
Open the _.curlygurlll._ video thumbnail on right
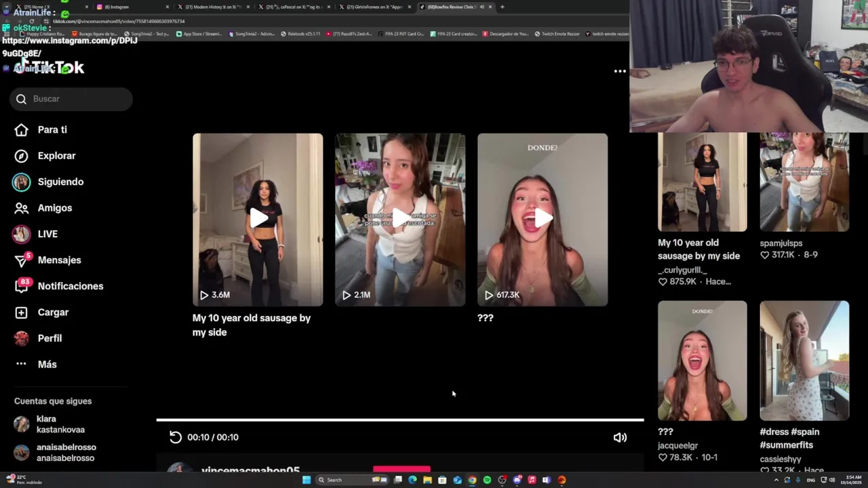coord(703,182)
